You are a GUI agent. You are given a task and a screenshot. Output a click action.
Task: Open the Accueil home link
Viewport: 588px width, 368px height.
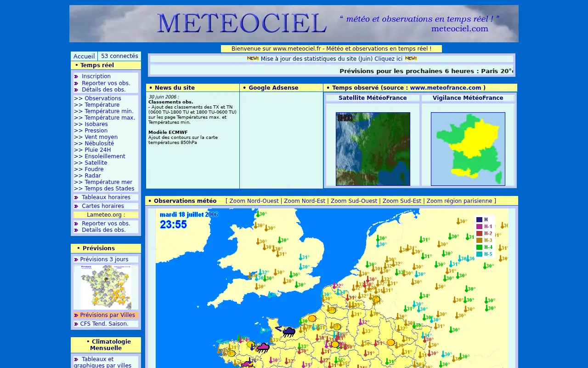[x=84, y=56]
